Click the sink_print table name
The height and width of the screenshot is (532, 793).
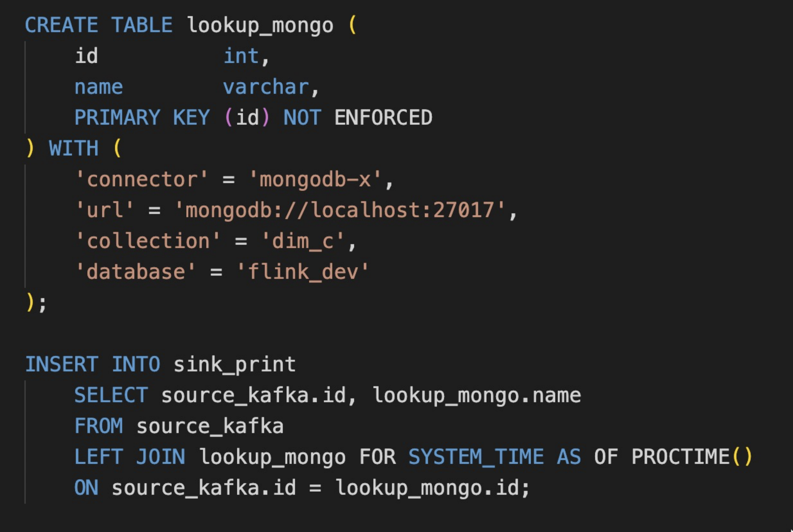(235, 364)
